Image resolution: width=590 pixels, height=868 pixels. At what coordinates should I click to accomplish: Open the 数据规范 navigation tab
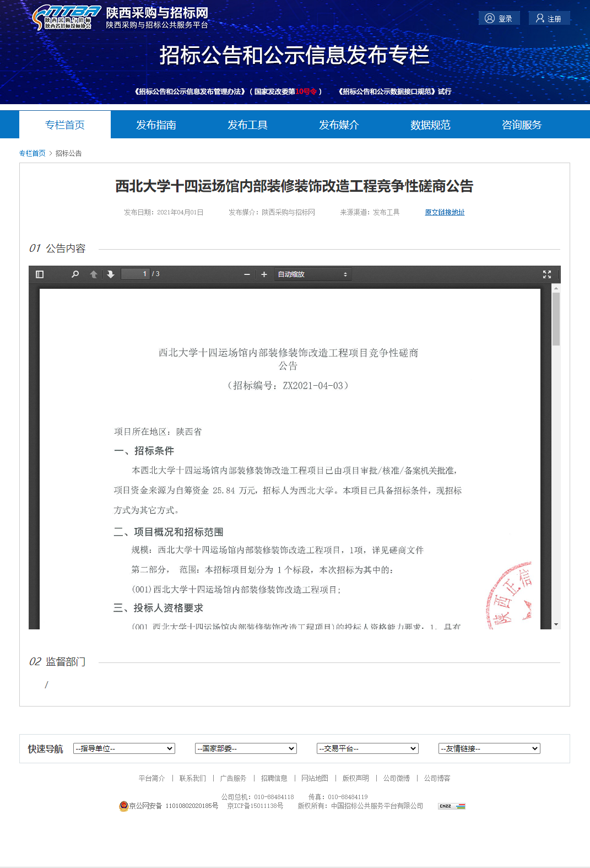click(430, 125)
